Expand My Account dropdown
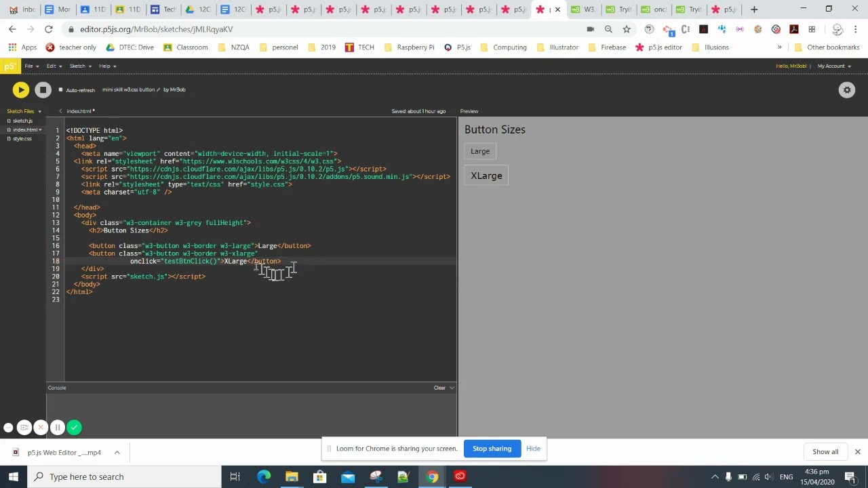The width and height of the screenshot is (868, 488). (x=833, y=66)
